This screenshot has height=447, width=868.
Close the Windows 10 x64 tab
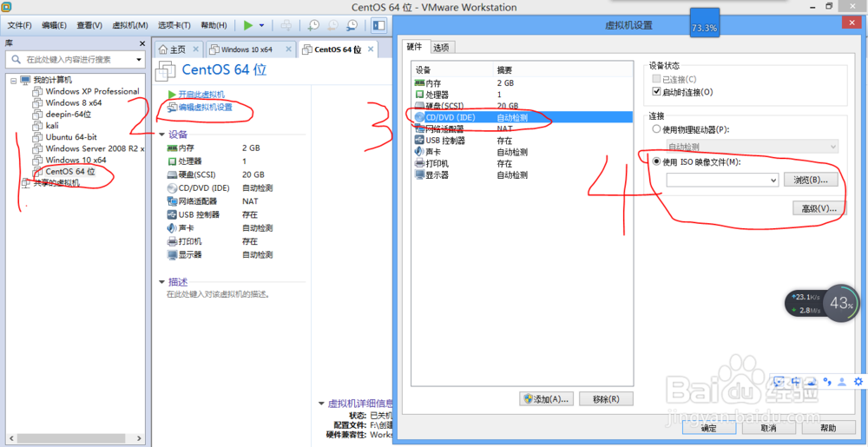point(288,49)
